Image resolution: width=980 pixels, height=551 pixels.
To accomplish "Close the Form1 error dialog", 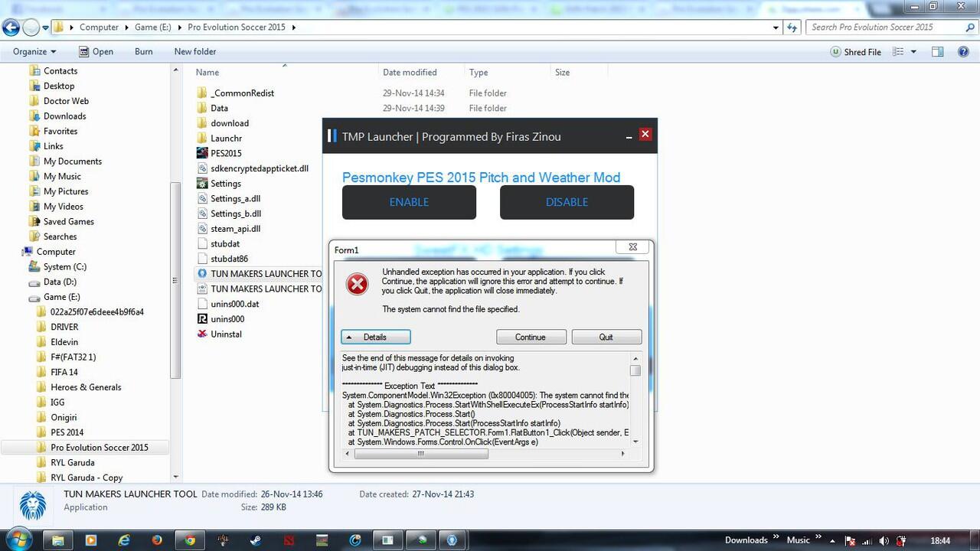I will pos(633,247).
